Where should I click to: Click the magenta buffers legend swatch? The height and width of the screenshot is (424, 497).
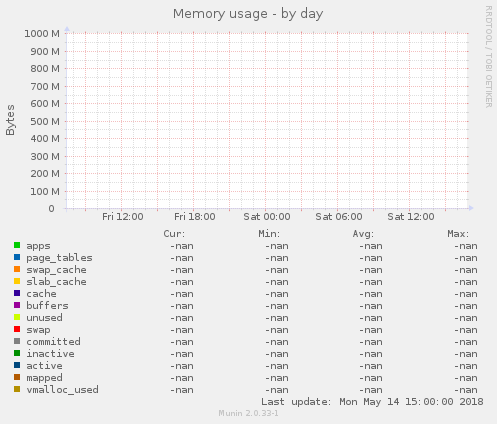(x=17, y=305)
